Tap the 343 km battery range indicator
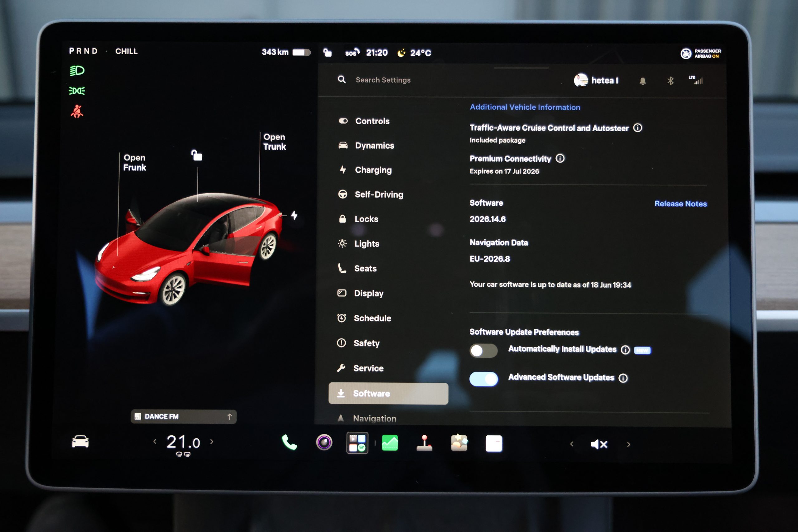 [286, 52]
